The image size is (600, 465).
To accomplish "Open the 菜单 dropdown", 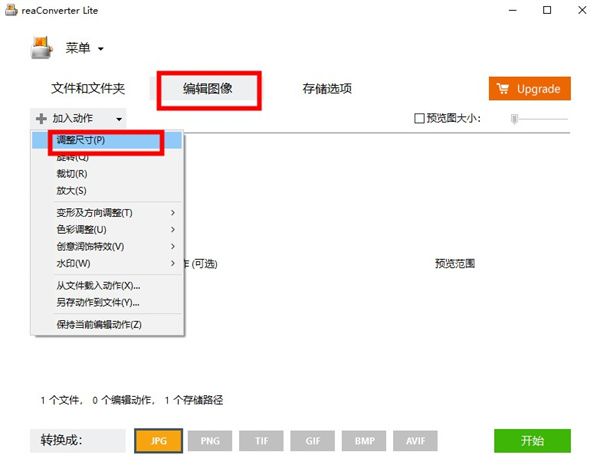I will pyautogui.click(x=85, y=48).
